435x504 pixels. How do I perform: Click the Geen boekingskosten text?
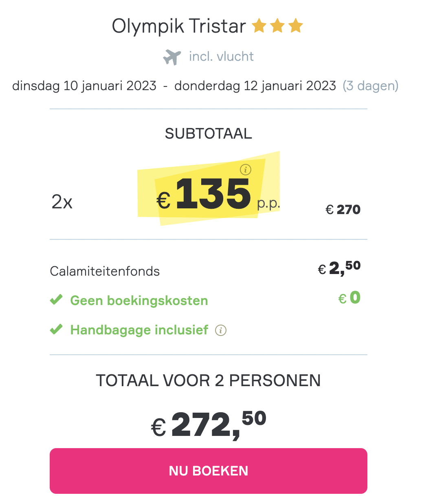(x=139, y=301)
